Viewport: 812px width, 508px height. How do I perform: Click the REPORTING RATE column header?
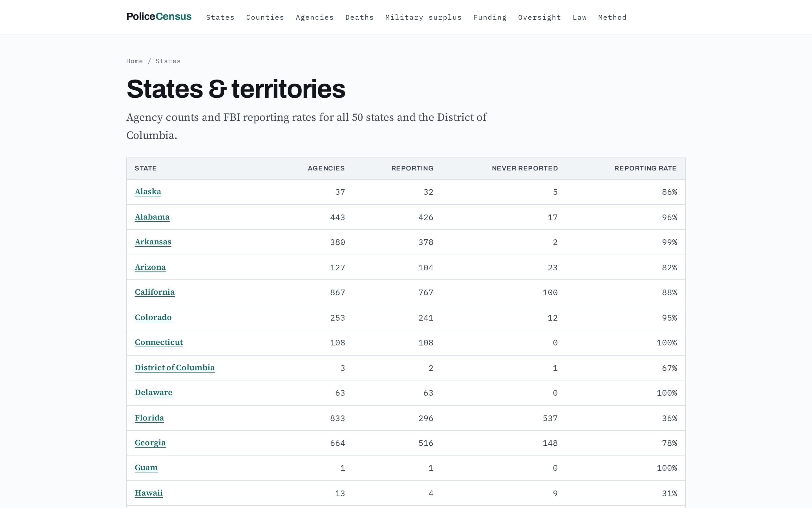click(645, 168)
